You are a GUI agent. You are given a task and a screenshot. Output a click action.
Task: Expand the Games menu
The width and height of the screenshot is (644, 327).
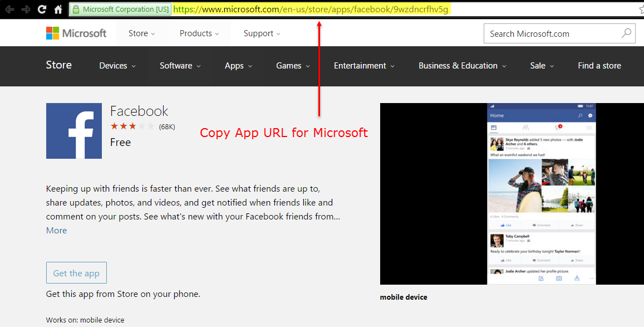pos(293,66)
